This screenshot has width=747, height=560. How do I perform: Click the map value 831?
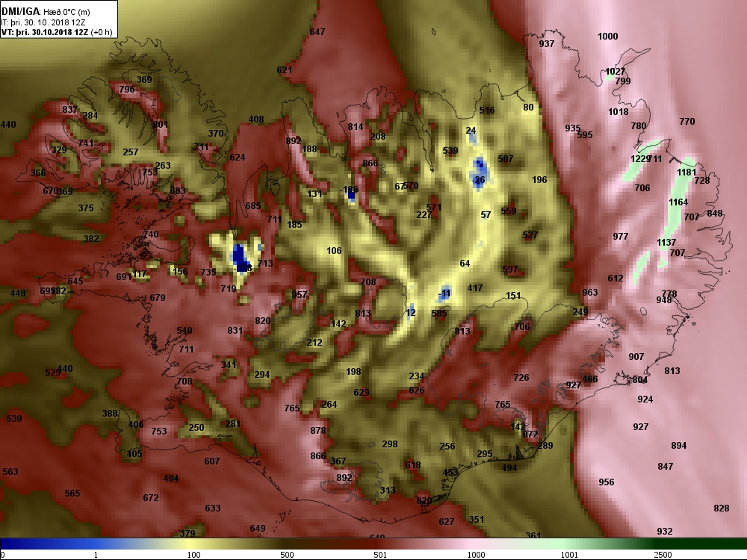(235, 331)
